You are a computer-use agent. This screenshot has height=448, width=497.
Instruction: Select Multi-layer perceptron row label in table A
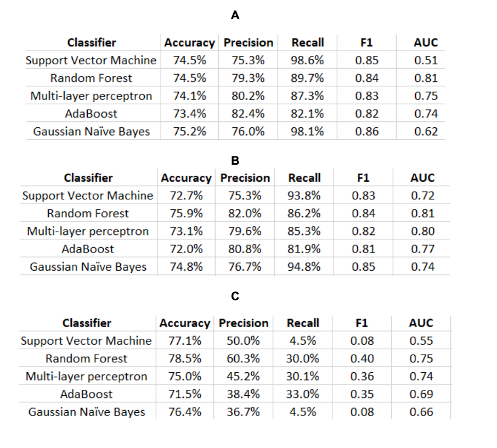(91, 96)
